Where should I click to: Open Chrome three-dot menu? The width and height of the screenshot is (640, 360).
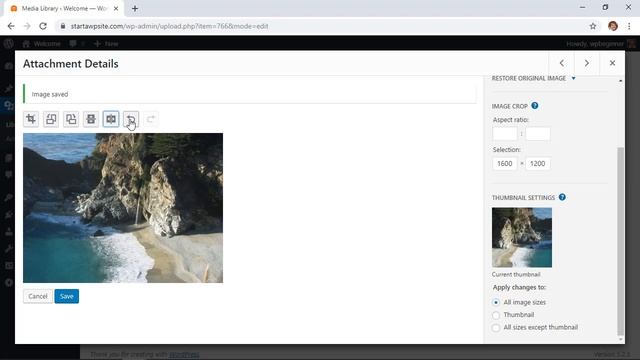point(629,26)
